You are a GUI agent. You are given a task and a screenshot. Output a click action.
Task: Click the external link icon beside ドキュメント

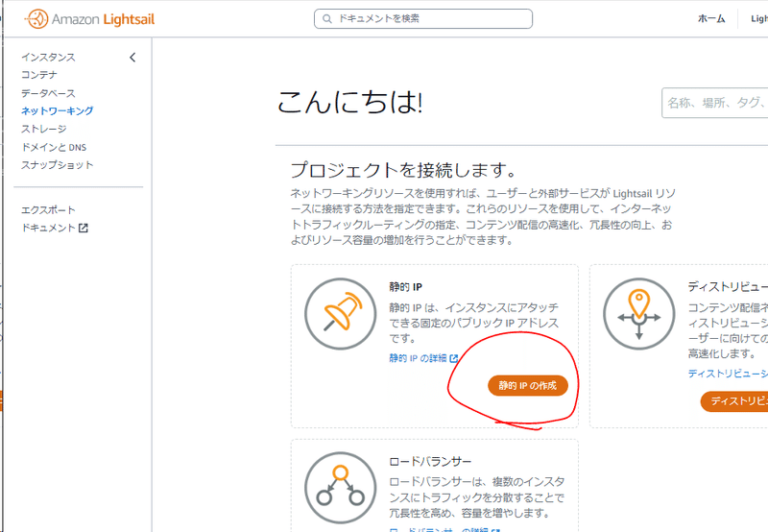coord(84,228)
